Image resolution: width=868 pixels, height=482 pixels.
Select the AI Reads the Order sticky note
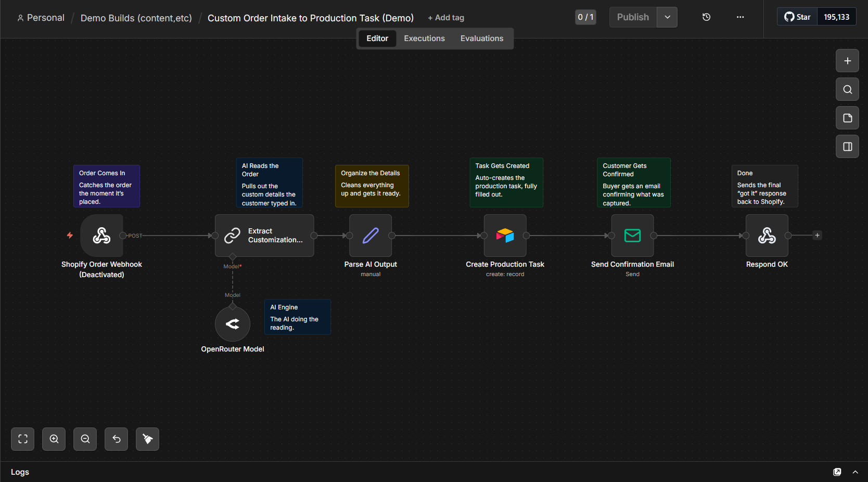tap(269, 183)
